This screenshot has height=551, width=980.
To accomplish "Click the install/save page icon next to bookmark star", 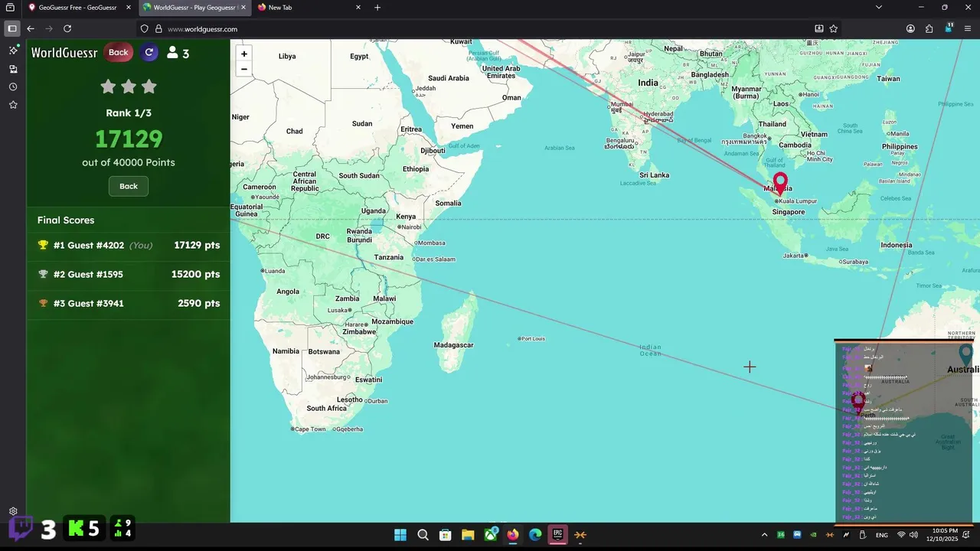I will pyautogui.click(x=819, y=28).
